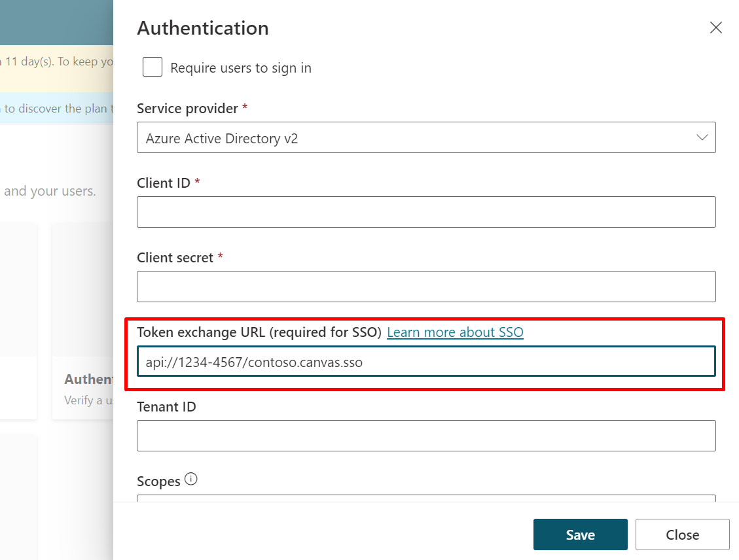Click the Authentication panel title
The height and width of the screenshot is (560, 739).
(x=202, y=27)
